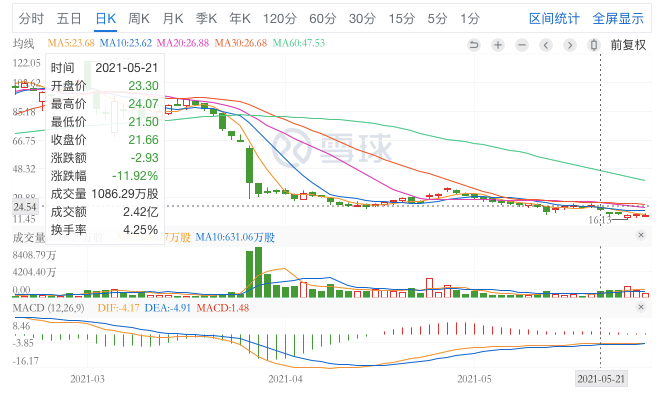Toggle the candlestick style icon
The height and width of the screenshot is (394, 668).
coord(594,45)
